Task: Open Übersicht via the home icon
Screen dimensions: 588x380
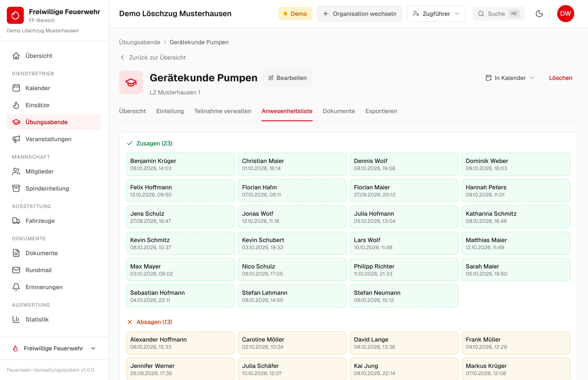Action: [16, 56]
